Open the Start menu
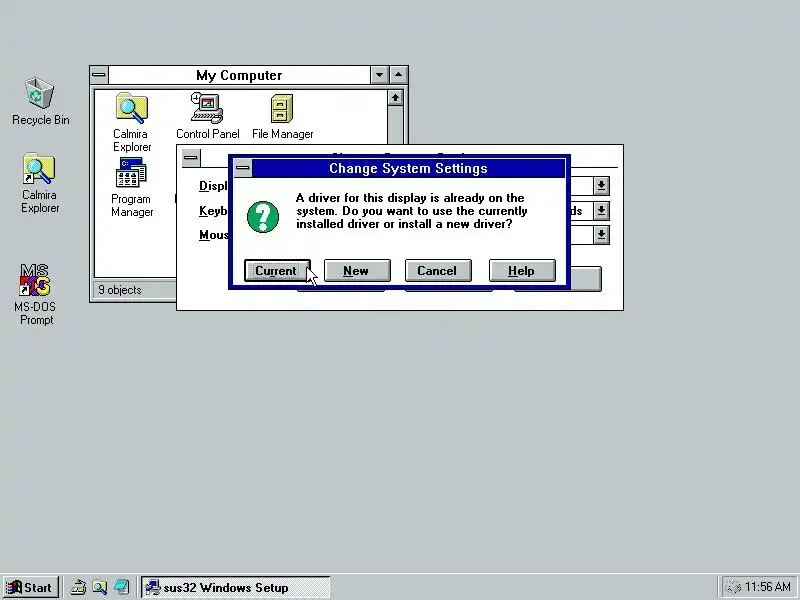 pos(31,587)
